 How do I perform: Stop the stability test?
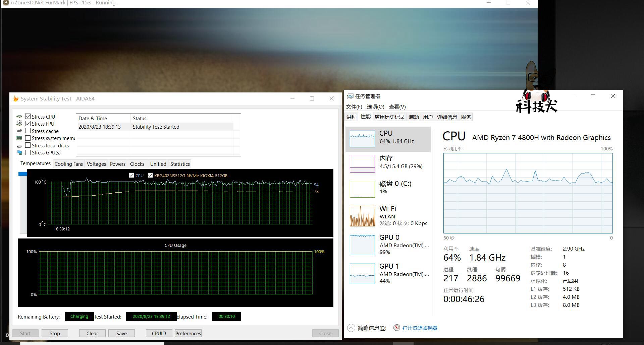[x=55, y=333]
